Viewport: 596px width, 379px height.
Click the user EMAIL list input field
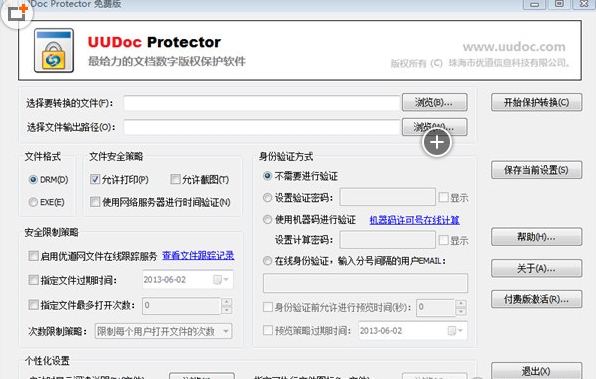pos(365,283)
